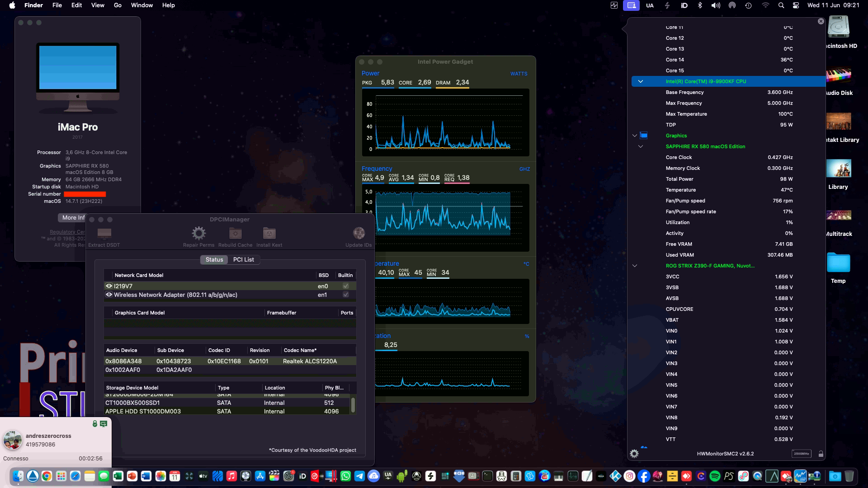The width and height of the screenshot is (868, 488).
Task: Click the Rebuild Cache icon
Action: pos(235,233)
